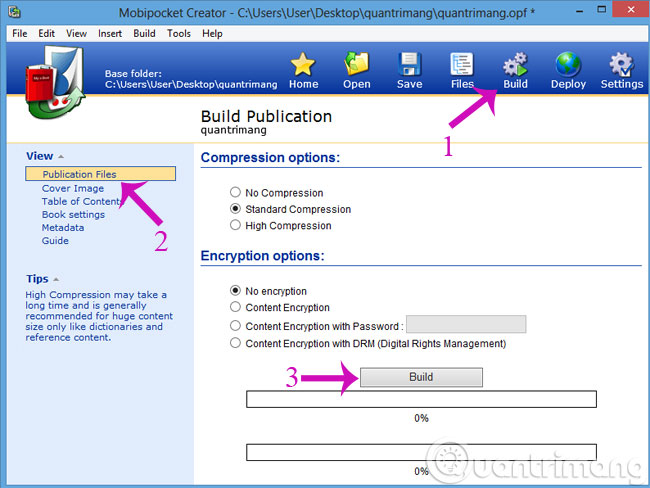Go to Publication Files in sidebar
The image size is (650, 488).
100,174
